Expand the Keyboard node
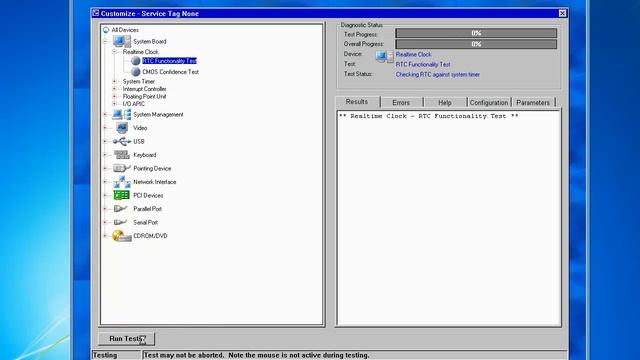This screenshot has width=640, height=360. tap(105, 155)
